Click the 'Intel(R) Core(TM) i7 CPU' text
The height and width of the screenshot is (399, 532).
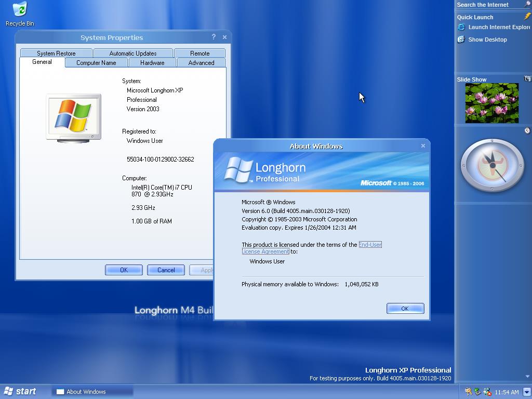coord(162,187)
